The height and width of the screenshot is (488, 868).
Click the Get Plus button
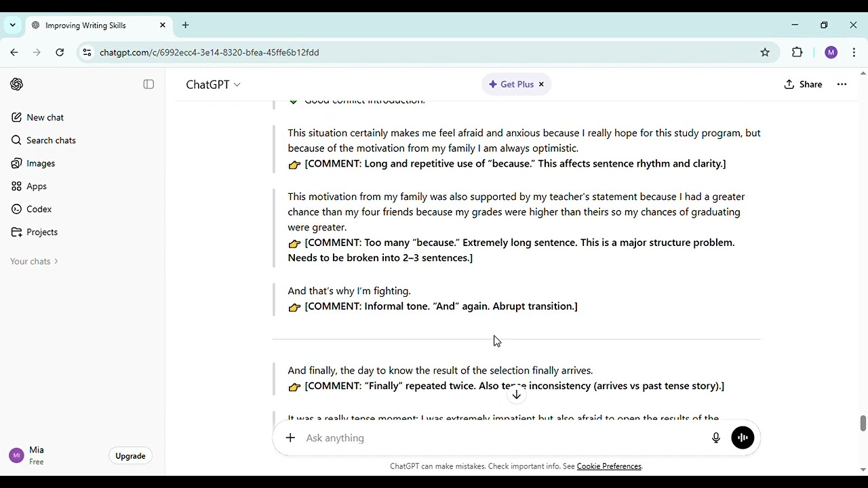(x=511, y=84)
